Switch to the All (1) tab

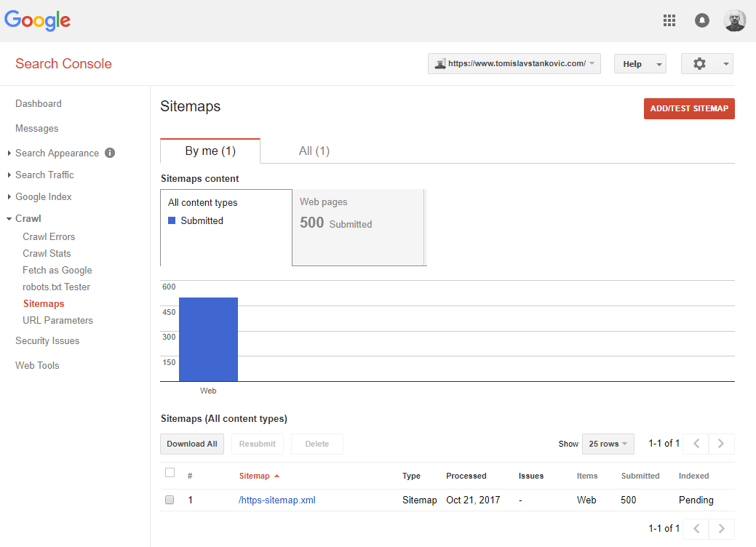pyautogui.click(x=314, y=151)
